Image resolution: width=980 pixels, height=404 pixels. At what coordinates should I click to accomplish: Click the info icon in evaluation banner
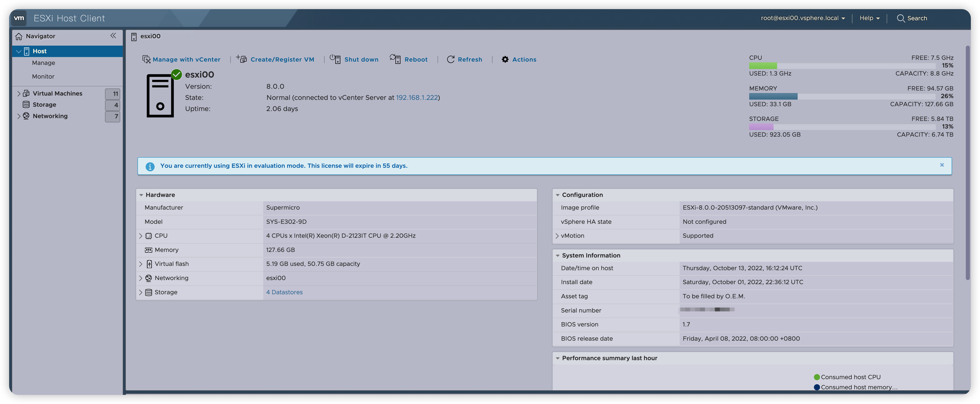point(150,167)
